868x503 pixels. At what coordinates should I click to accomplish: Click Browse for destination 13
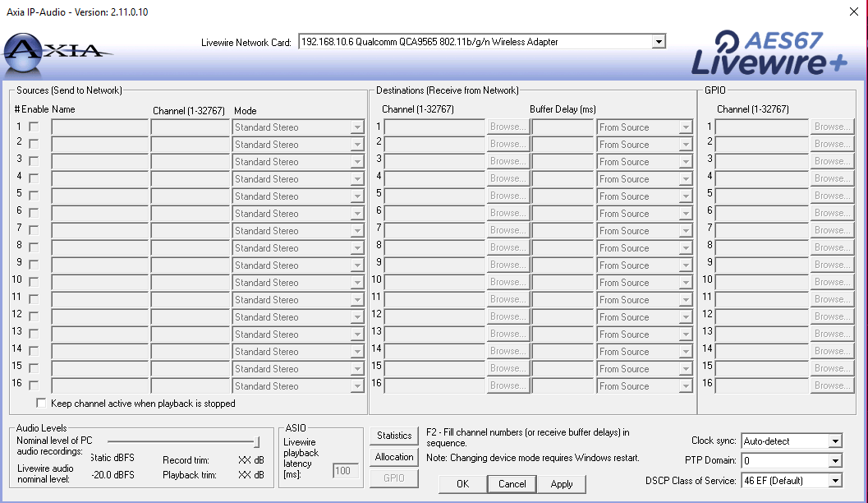[x=507, y=334]
